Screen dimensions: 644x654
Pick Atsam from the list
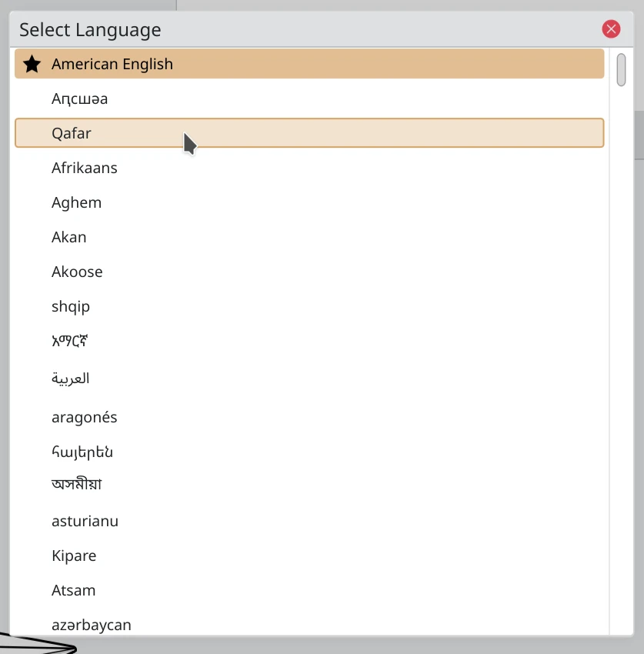coord(309,591)
